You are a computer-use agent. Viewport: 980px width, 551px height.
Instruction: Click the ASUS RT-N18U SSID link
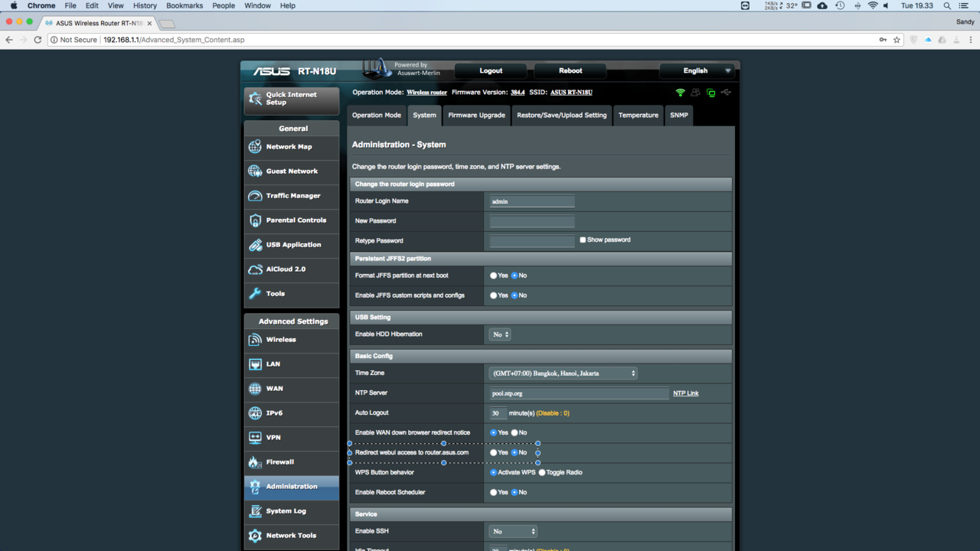coord(571,93)
